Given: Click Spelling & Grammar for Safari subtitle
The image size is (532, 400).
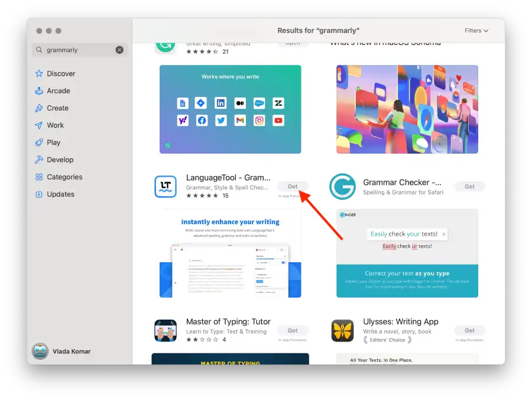Looking at the screenshot, I should click(x=403, y=193).
